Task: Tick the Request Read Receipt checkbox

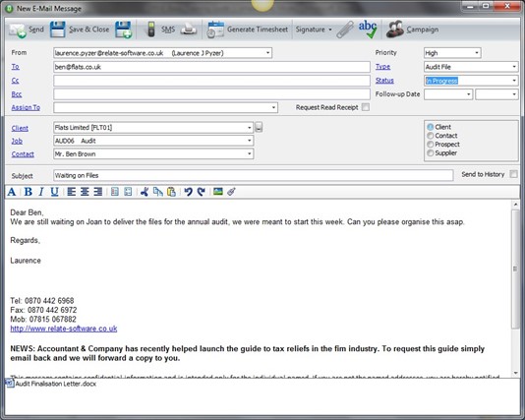Action: pos(366,107)
